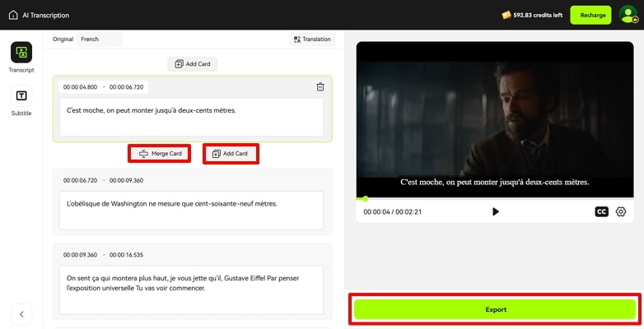The image size is (644, 329).
Task: Click the gold credits coin icon
Action: 506,15
